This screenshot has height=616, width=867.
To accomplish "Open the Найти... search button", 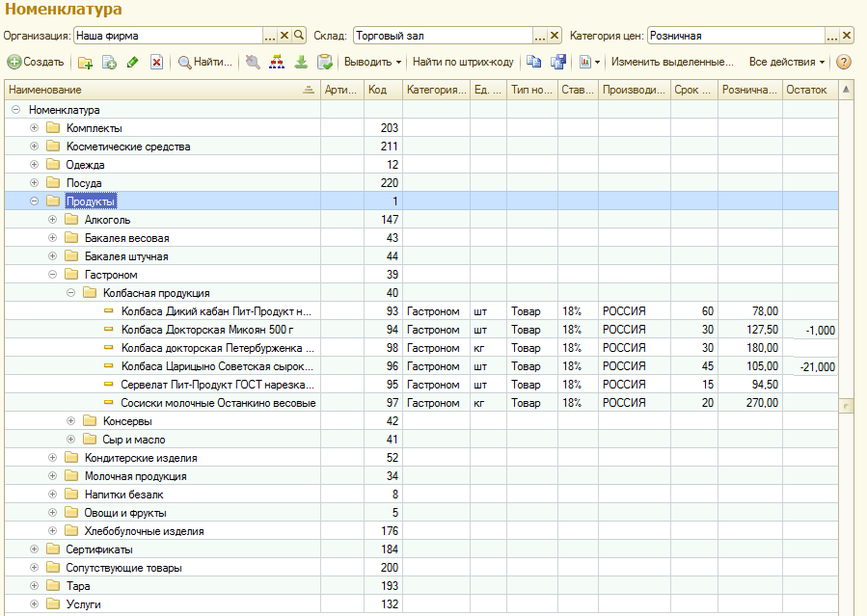I will pyautogui.click(x=205, y=62).
